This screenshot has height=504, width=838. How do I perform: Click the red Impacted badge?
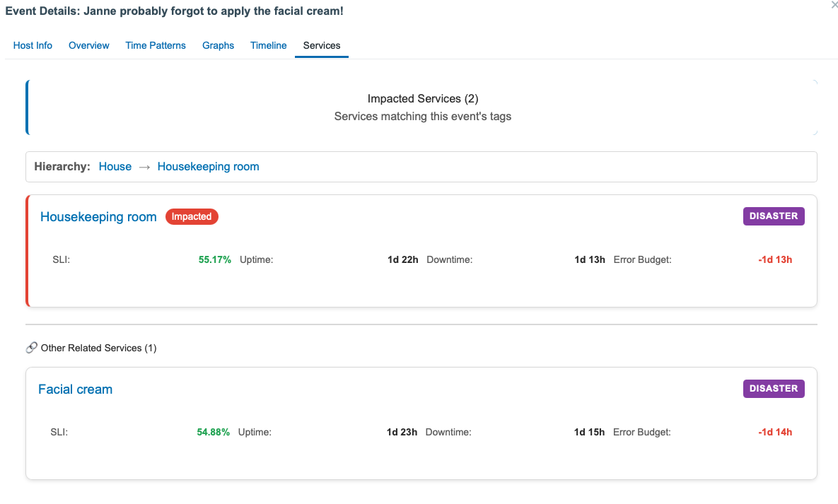192,217
